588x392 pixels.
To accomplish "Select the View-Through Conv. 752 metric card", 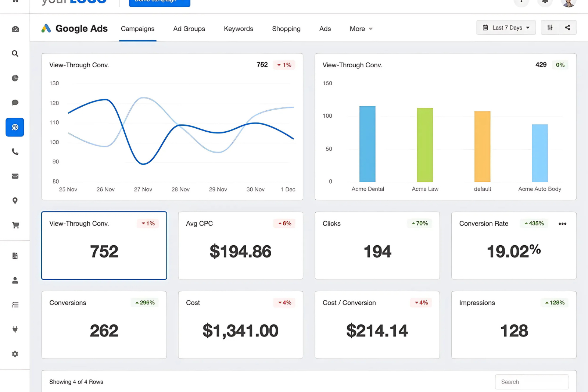I will tap(104, 246).
